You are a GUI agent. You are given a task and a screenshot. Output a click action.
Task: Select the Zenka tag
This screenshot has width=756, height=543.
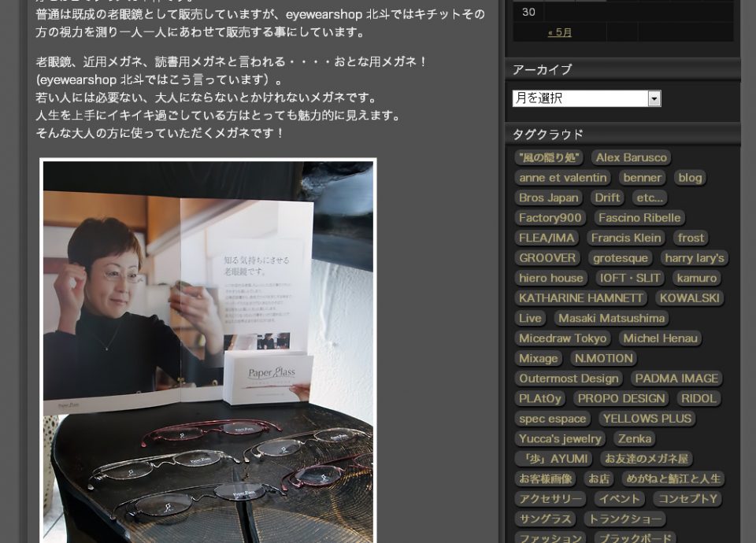coord(635,439)
